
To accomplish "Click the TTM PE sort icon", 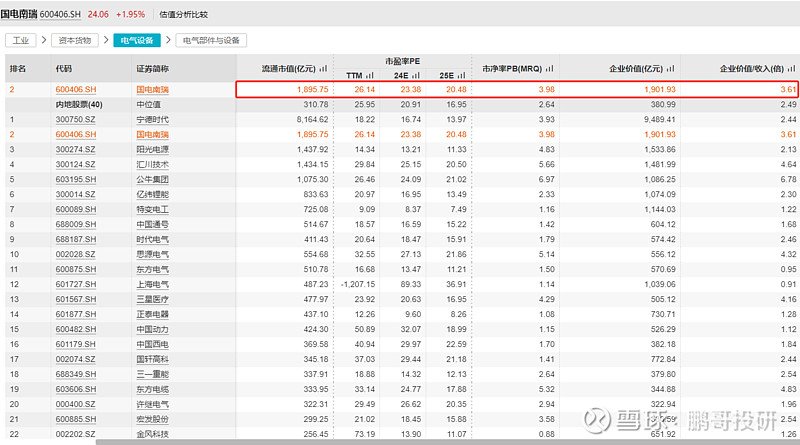I will pos(369,76).
